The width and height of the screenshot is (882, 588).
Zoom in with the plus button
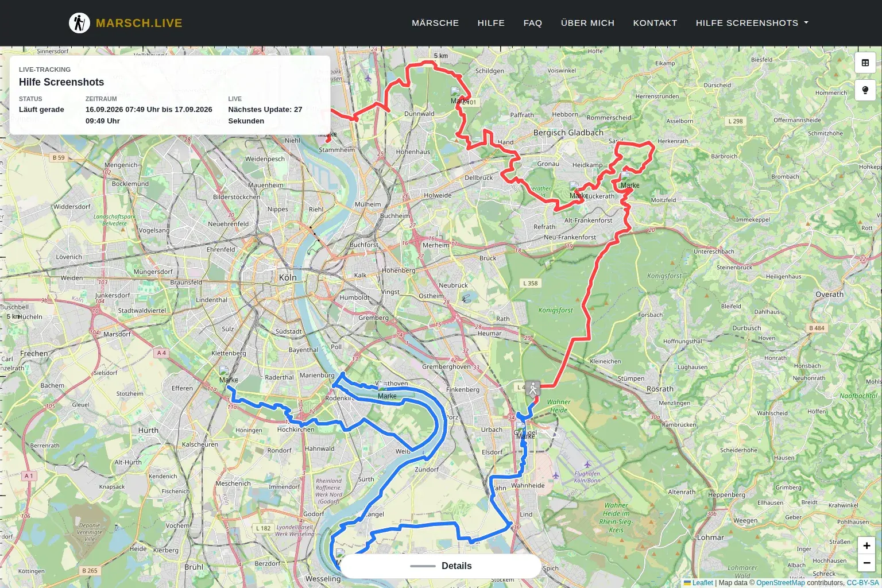(866, 546)
